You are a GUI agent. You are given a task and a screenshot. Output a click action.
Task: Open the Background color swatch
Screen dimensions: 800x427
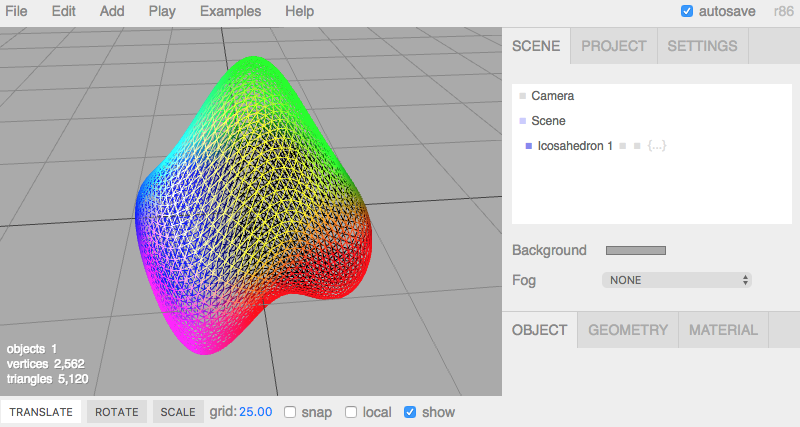pos(636,250)
